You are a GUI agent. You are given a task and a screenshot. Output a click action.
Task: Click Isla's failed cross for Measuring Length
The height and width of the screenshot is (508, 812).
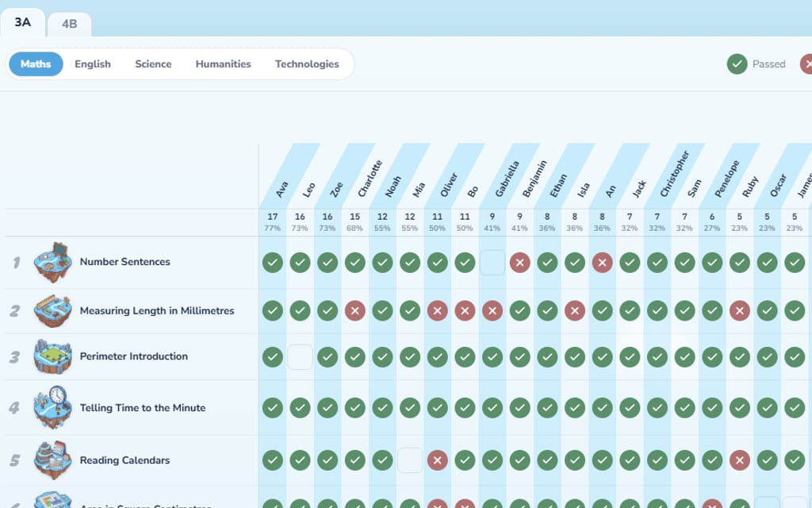tap(574, 310)
